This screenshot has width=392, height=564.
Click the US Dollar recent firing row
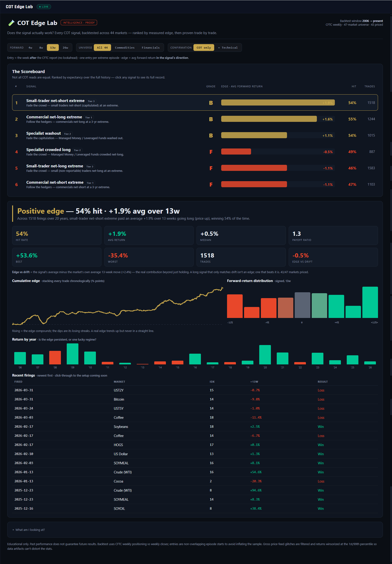[x=195, y=454]
